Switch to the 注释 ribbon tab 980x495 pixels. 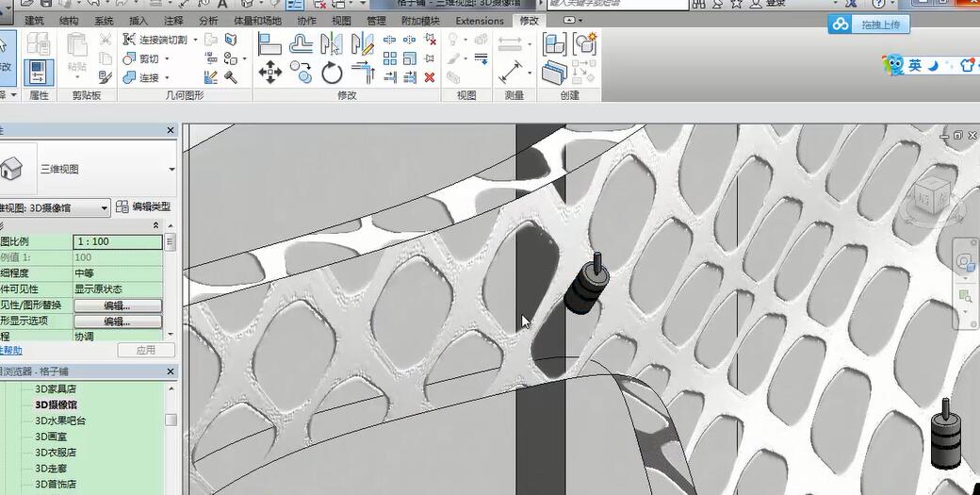(173, 20)
